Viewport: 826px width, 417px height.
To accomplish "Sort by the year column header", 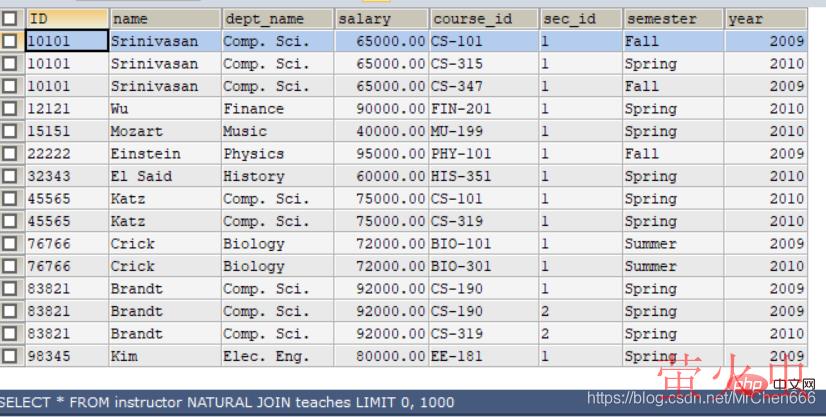I will point(765,18).
